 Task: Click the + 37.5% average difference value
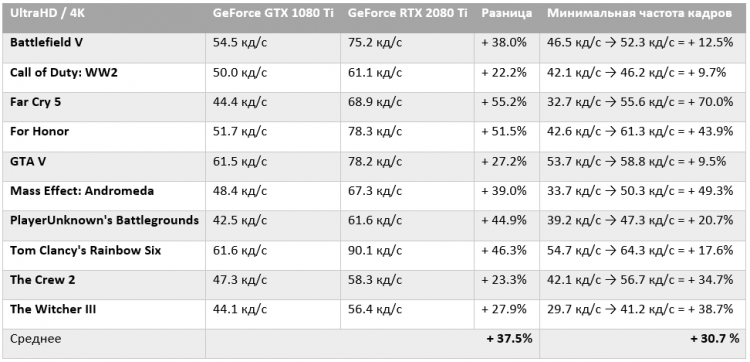509,339
